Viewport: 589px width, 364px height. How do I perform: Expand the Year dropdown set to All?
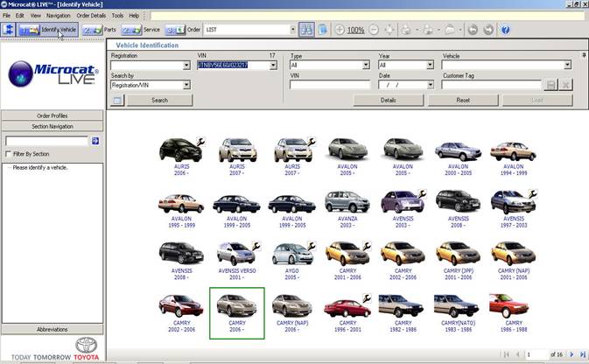(x=430, y=65)
